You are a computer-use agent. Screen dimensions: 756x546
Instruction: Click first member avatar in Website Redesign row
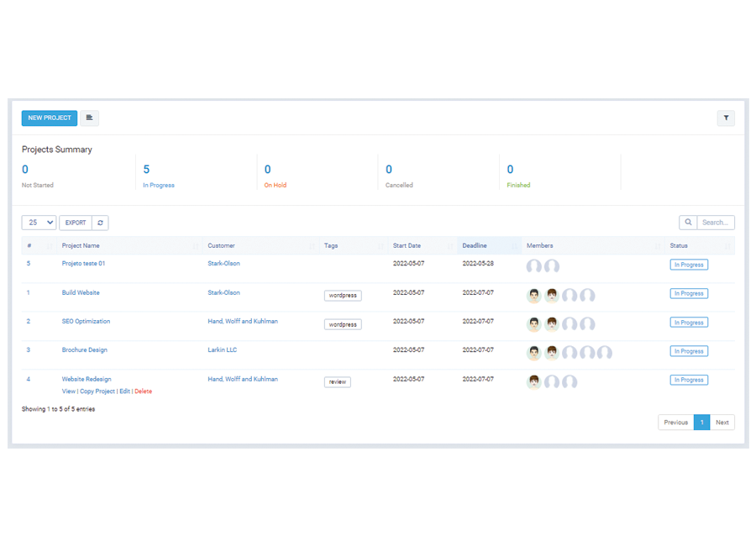533,382
